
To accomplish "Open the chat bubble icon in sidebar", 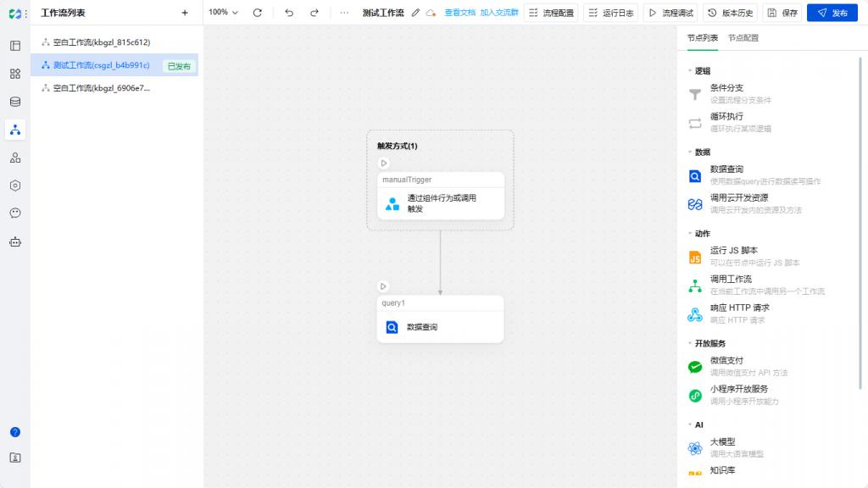I will pos(15,213).
